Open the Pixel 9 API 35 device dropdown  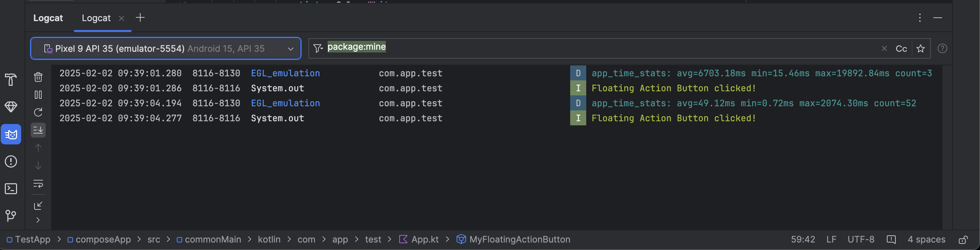coord(166,48)
